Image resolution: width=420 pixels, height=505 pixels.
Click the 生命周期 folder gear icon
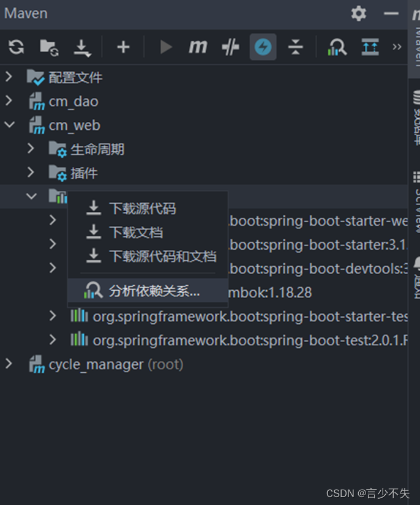(58, 149)
